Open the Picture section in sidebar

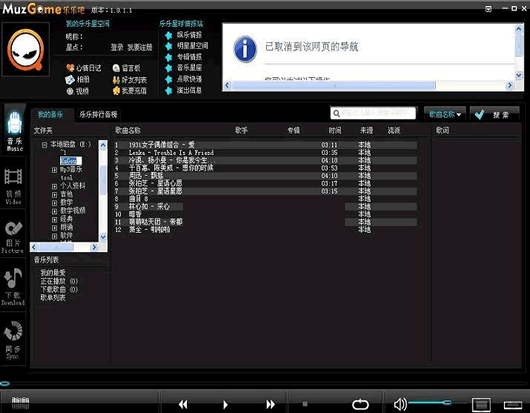click(x=13, y=237)
